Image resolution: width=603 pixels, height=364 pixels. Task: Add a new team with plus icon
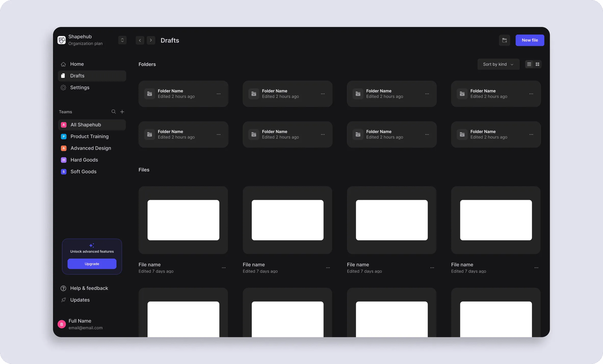pos(122,112)
